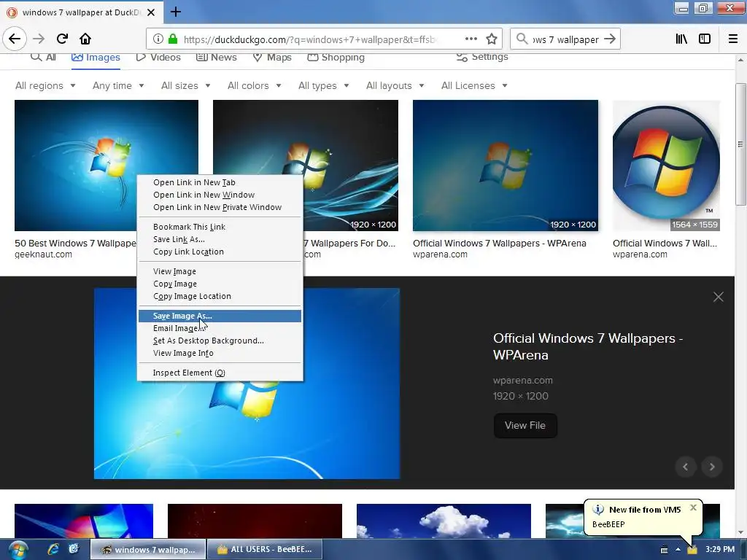Click the browser Back arrow button
The image size is (747, 560).
coord(15,39)
